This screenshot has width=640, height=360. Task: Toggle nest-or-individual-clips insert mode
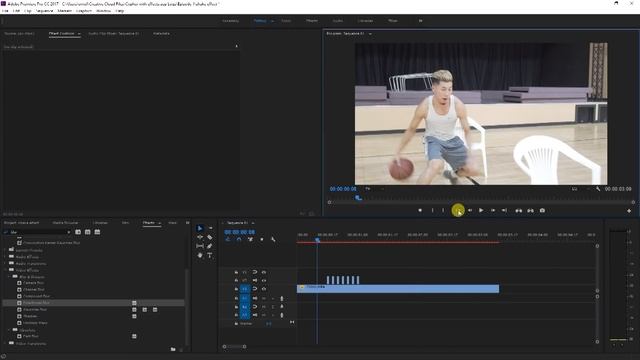point(228,240)
